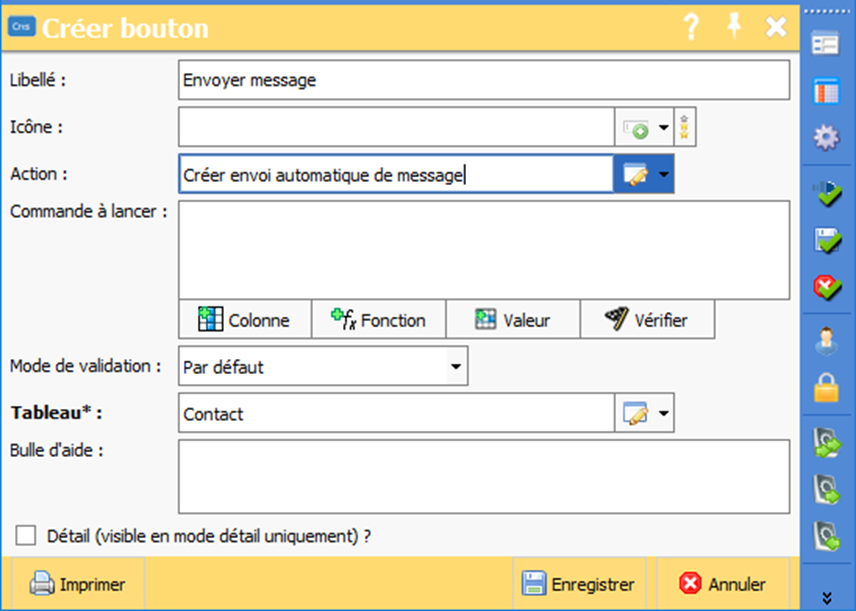The width and height of the screenshot is (856, 611).
Task: Expand more sidebar items with double chevron
Action: click(x=826, y=597)
